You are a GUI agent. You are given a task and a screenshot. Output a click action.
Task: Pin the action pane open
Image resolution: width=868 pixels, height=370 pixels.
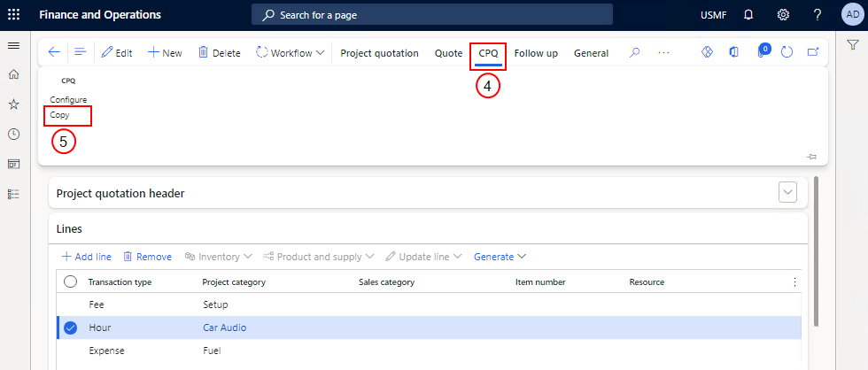click(812, 157)
